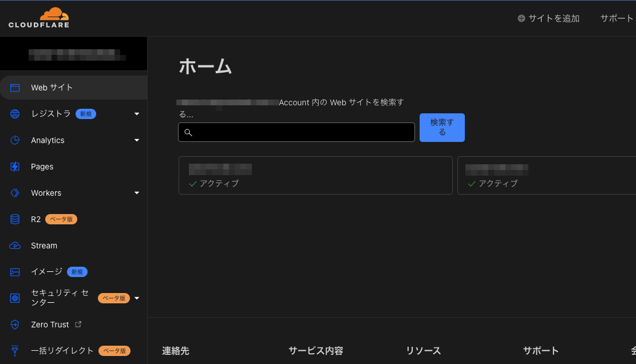This screenshot has width=636, height=364.
Task: Click the ホーム page heading
Action: point(206,66)
